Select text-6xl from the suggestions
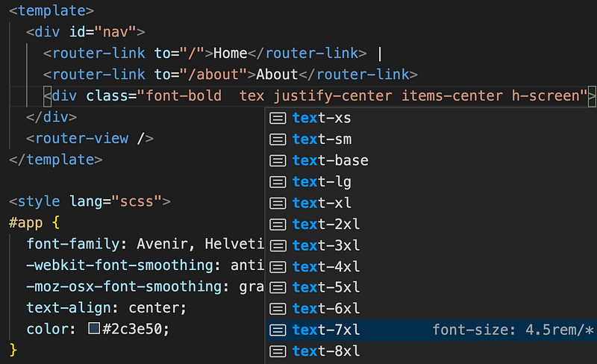 tap(326, 309)
